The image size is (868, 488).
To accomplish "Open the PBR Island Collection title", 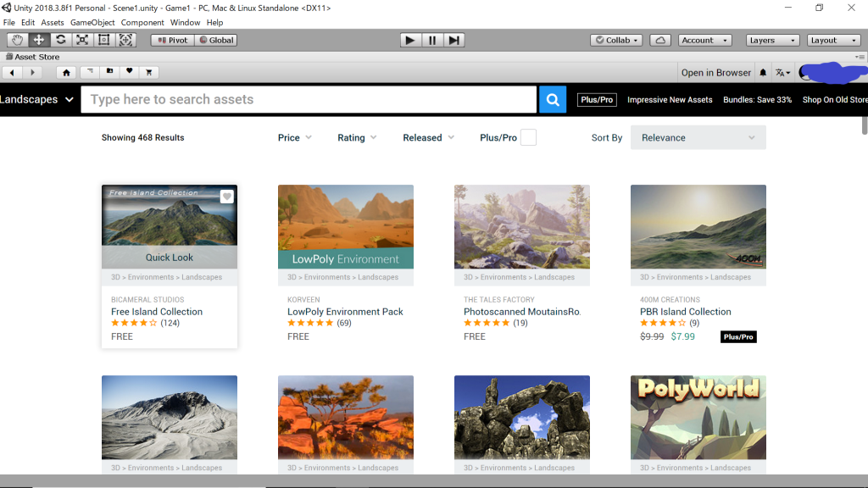I will pos(685,312).
